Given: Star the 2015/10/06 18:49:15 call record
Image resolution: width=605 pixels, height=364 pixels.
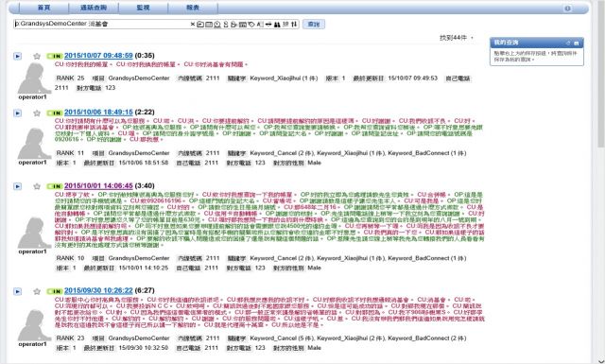Looking at the screenshot, I should click(37, 113).
